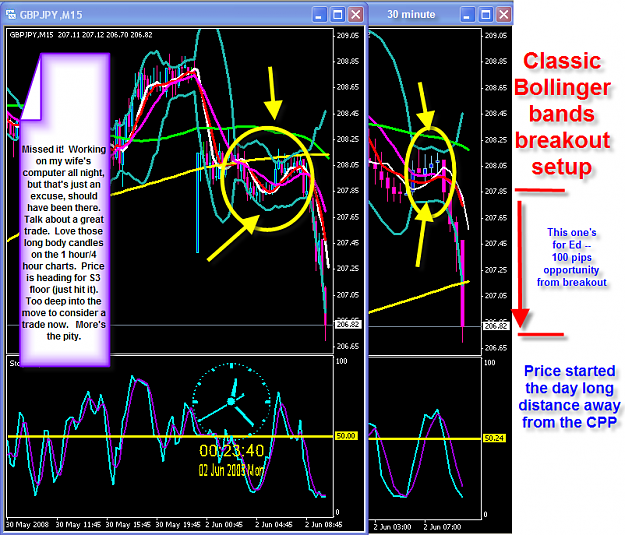Viewport: 625px width, 535px height.
Task: Click the '2 Jun 03:00' label in 30 minute window
Action: 392,527
